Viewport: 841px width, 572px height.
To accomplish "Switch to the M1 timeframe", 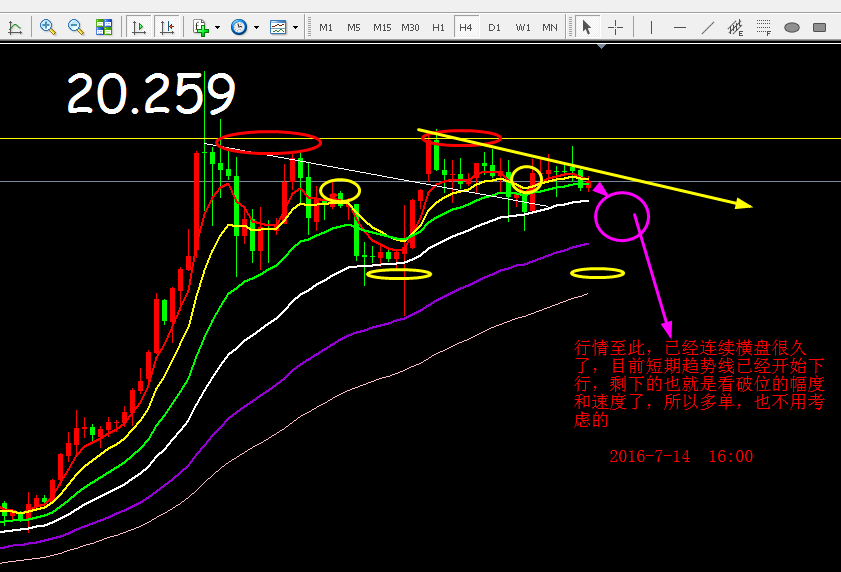I will [x=326, y=27].
